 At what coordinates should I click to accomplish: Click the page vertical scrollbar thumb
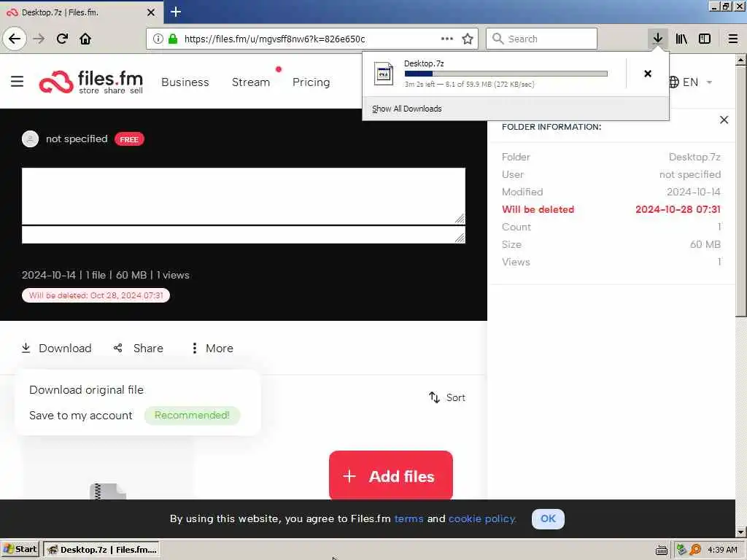coord(740,192)
